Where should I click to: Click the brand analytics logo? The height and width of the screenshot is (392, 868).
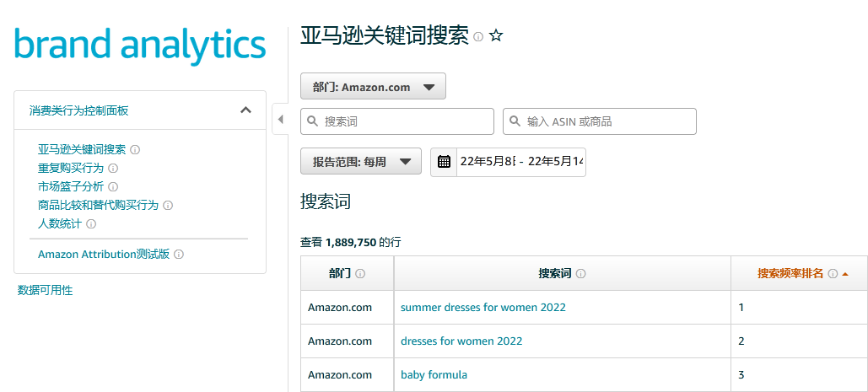140,46
